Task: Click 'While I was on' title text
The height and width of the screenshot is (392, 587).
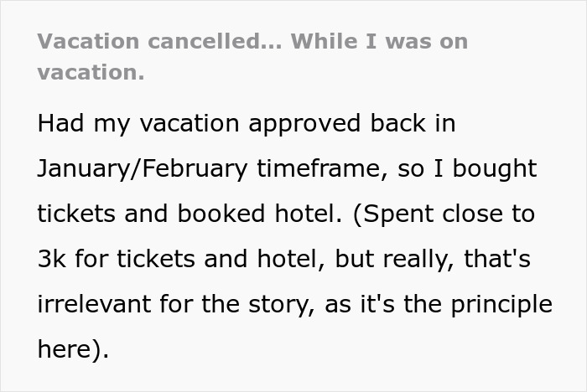Action: (379, 41)
